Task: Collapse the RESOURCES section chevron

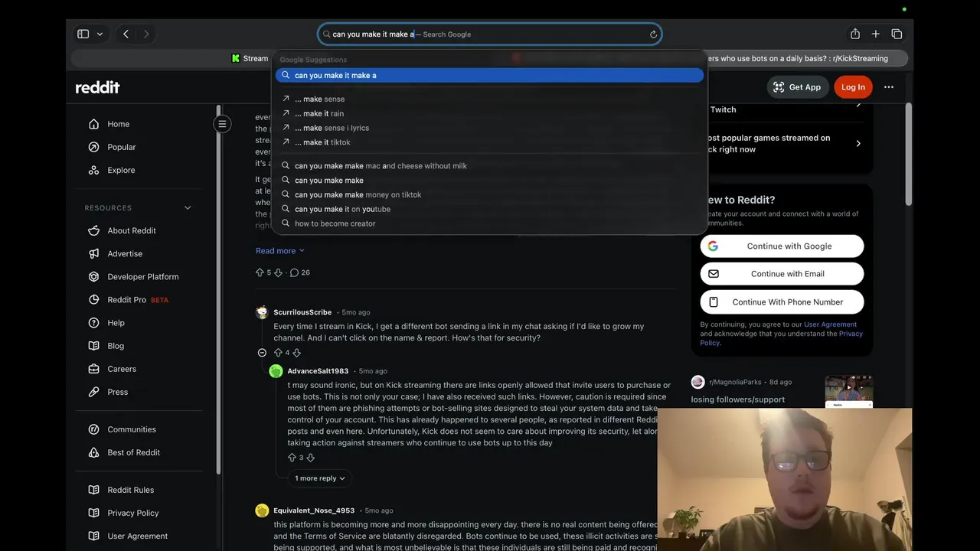Action: 188,208
